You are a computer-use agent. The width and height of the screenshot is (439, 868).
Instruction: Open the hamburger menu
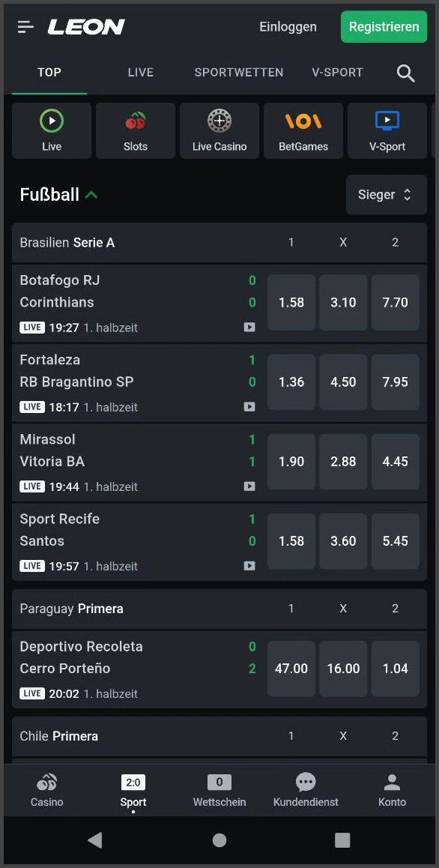tap(25, 25)
